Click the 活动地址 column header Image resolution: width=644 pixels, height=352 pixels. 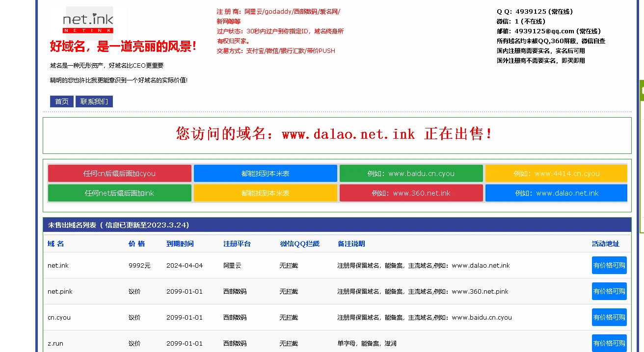pyautogui.click(x=605, y=244)
